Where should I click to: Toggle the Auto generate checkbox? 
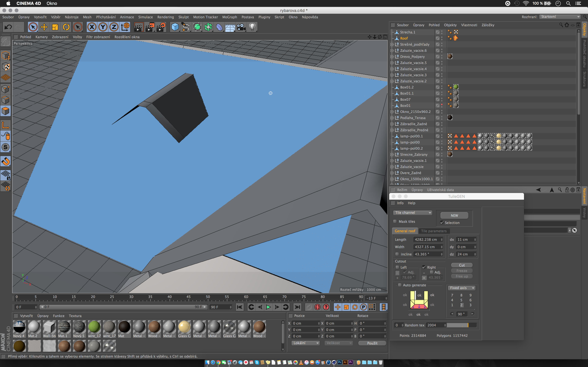400,285
